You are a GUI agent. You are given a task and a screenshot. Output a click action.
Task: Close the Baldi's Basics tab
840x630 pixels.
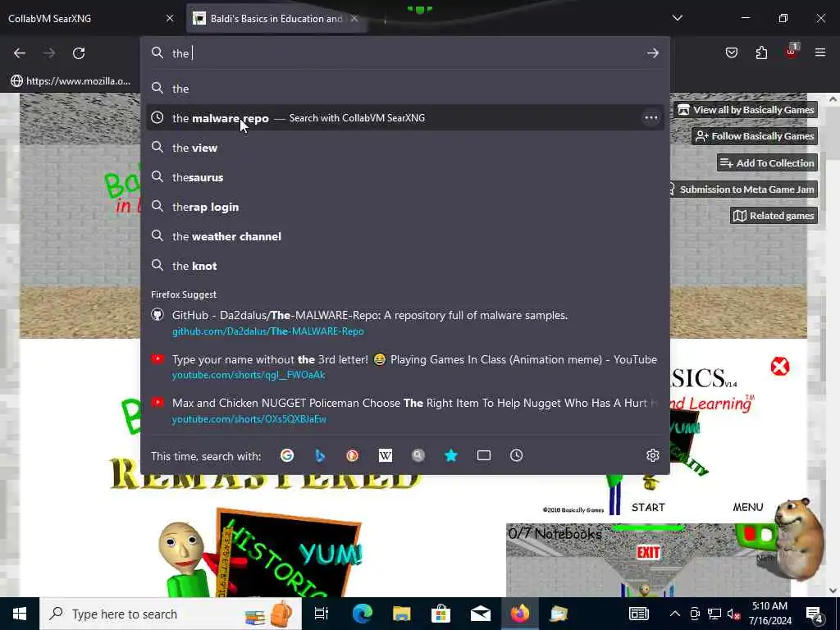tap(354, 18)
